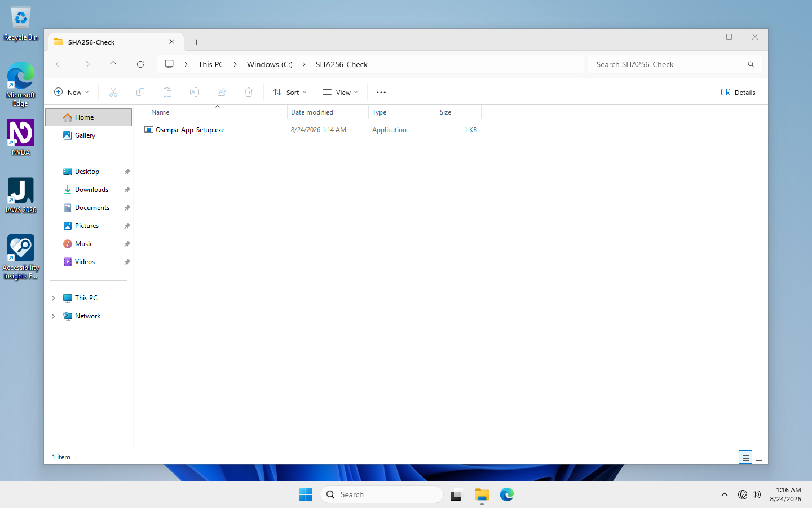
Task: Unpin Desktop using its pin icon
Action: (127, 172)
